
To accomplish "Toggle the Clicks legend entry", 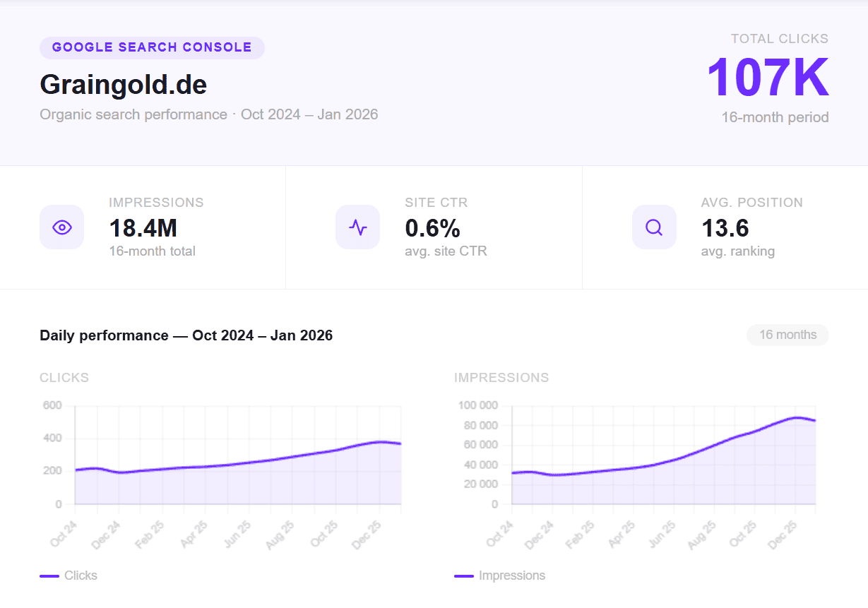I will click(69, 576).
